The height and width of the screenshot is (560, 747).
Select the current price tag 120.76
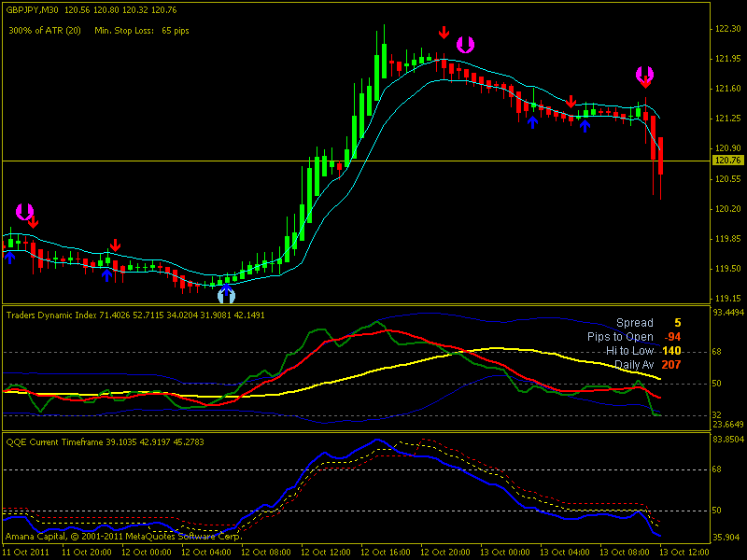726,161
